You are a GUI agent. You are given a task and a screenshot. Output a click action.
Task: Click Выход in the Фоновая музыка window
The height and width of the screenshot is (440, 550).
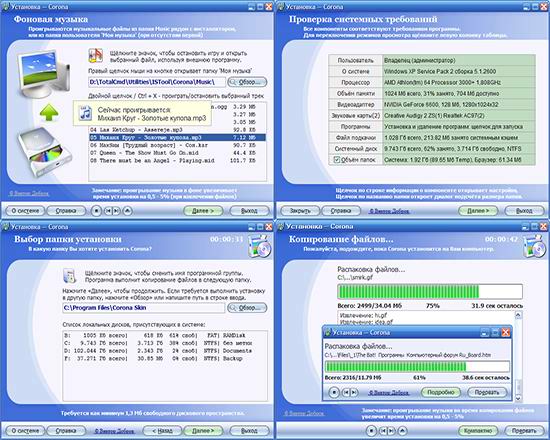click(249, 211)
